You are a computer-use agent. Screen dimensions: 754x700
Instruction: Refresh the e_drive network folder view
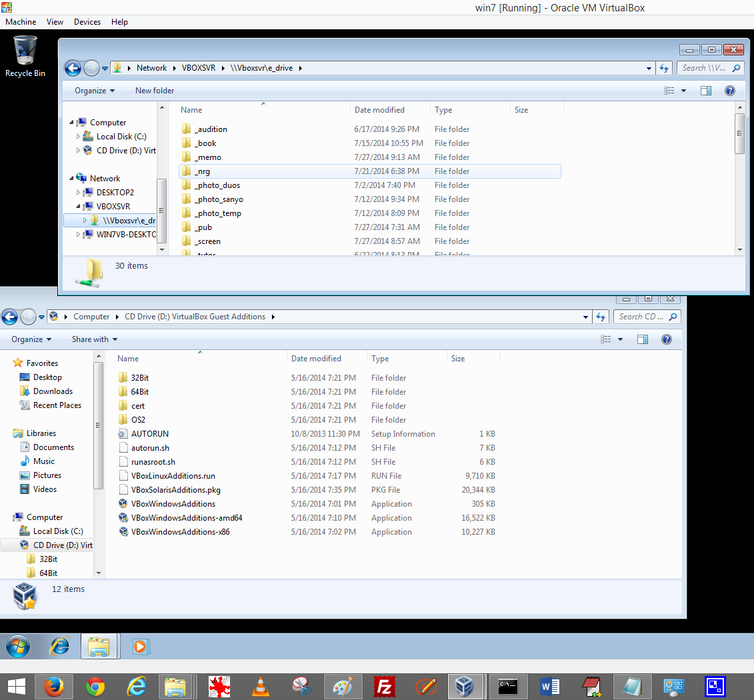664,68
